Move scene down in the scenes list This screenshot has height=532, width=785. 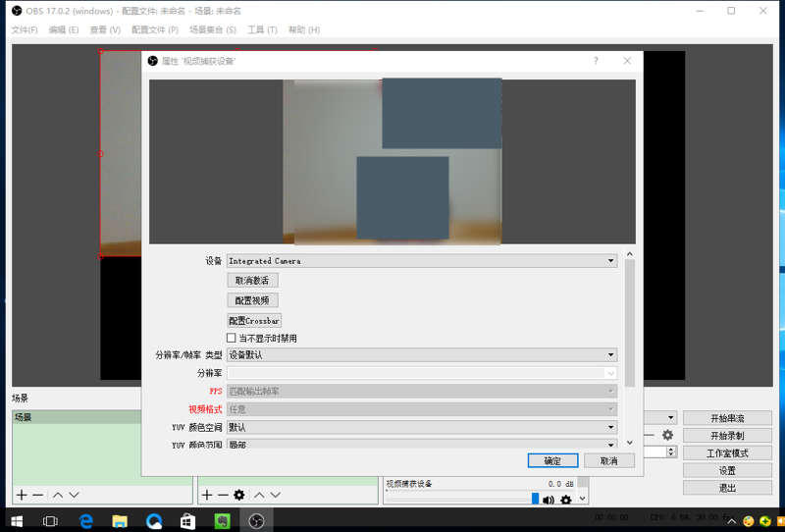75,495
